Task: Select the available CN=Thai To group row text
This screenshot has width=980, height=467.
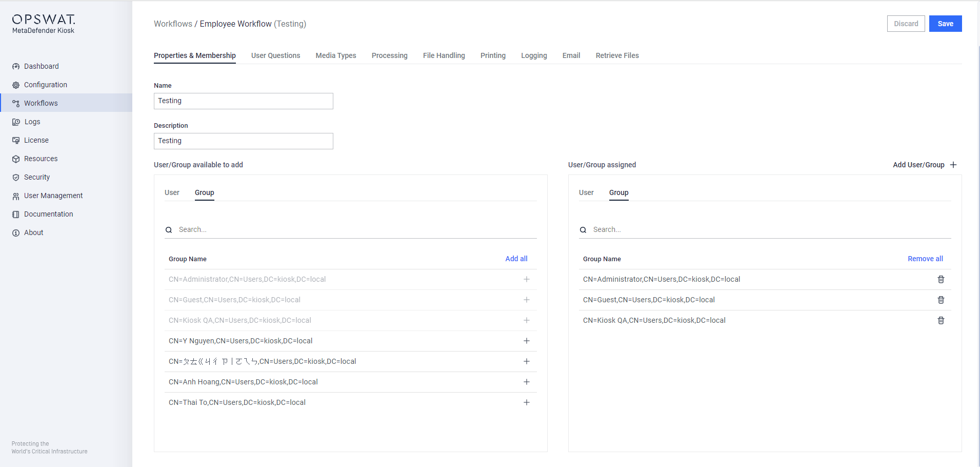Action: 237,402
